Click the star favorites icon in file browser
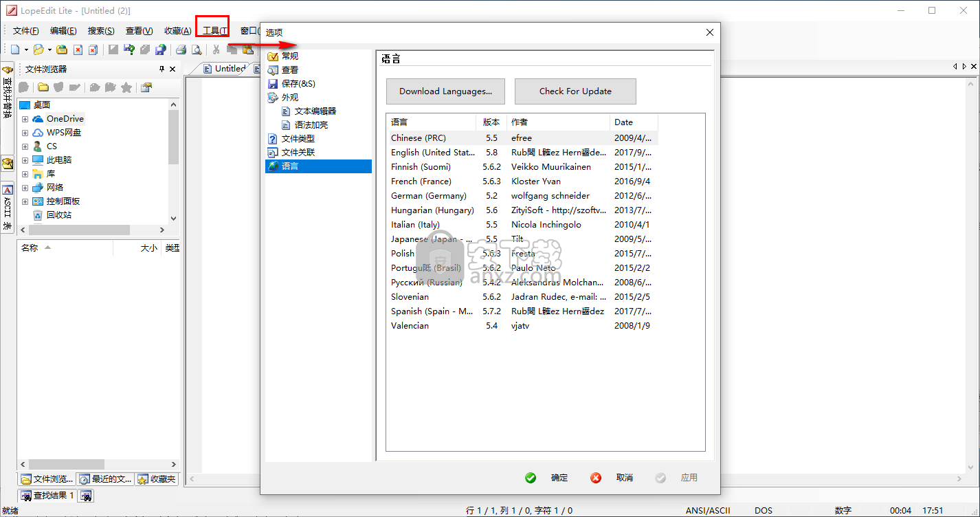Image resolution: width=980 pixels, height=517 pixels. [126, 87]
